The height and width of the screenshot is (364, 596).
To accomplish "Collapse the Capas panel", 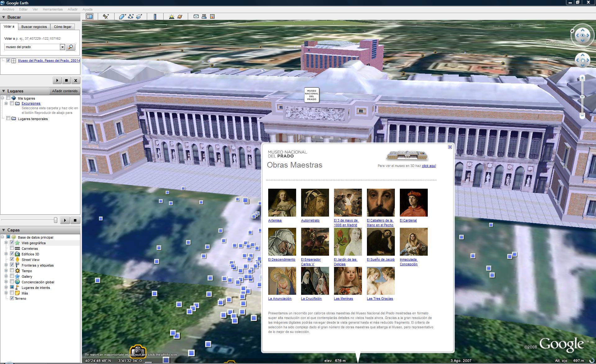I will [4, 230].
